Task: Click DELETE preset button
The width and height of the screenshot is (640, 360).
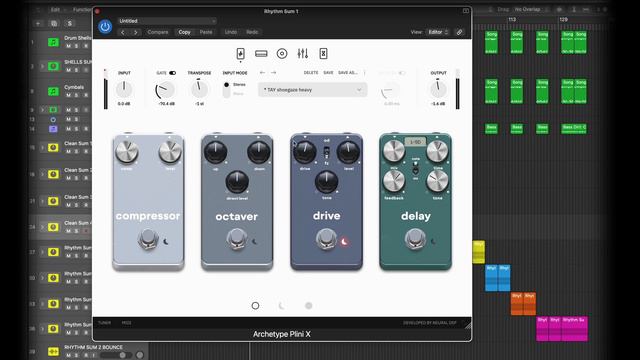Action: pos(311,73)
